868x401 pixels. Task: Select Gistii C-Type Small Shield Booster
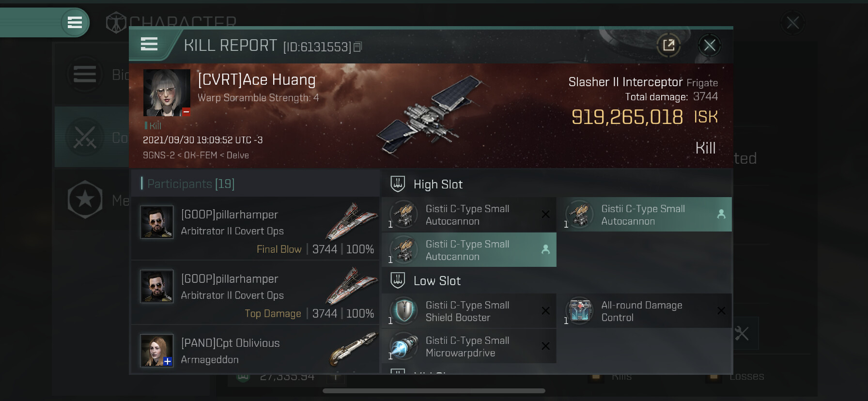(x=468, y=311)
